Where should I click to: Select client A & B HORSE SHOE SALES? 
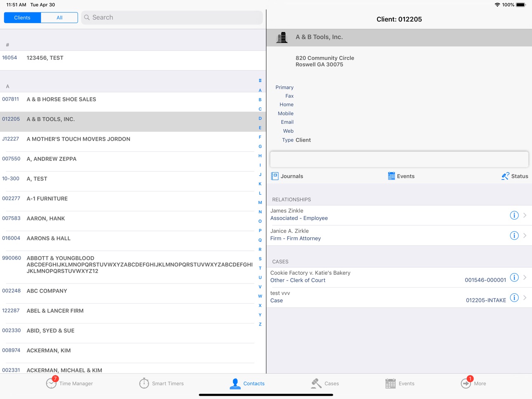tap(133, 102)
